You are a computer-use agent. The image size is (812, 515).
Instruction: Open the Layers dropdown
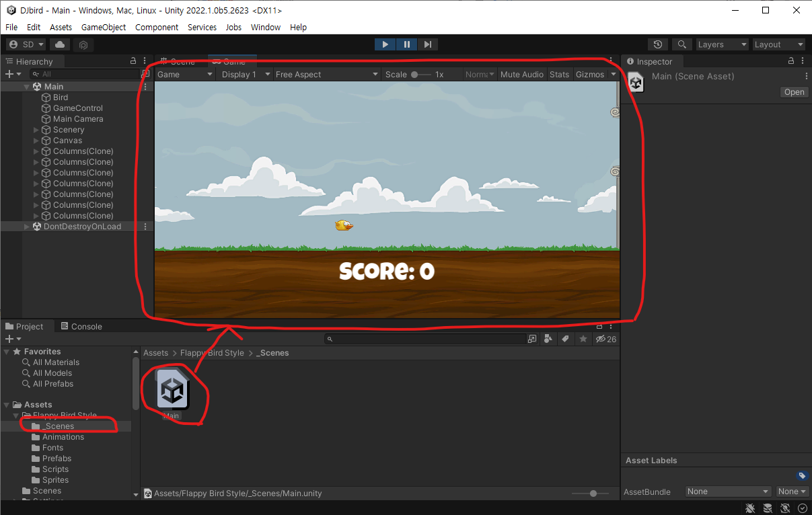point(722,44)
